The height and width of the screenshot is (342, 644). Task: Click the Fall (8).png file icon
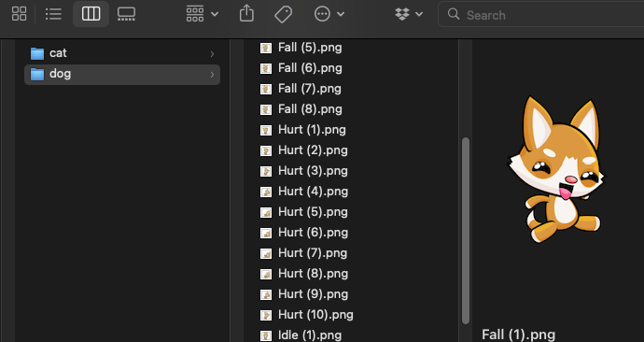266,109
